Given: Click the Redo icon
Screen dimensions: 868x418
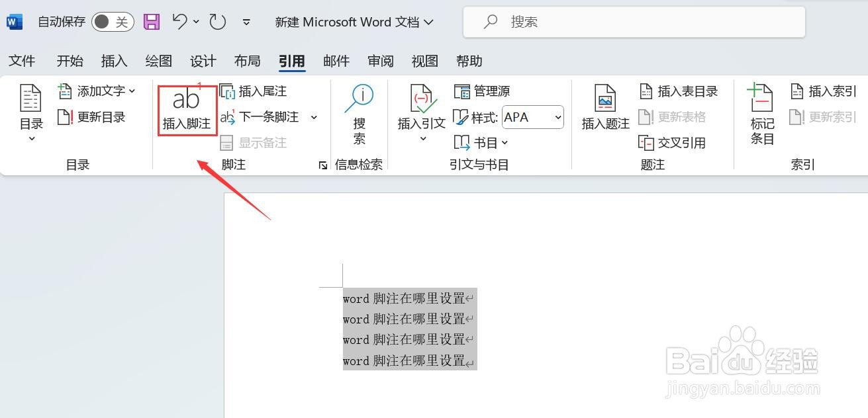Looking at the screenshot, I should 218,22.
